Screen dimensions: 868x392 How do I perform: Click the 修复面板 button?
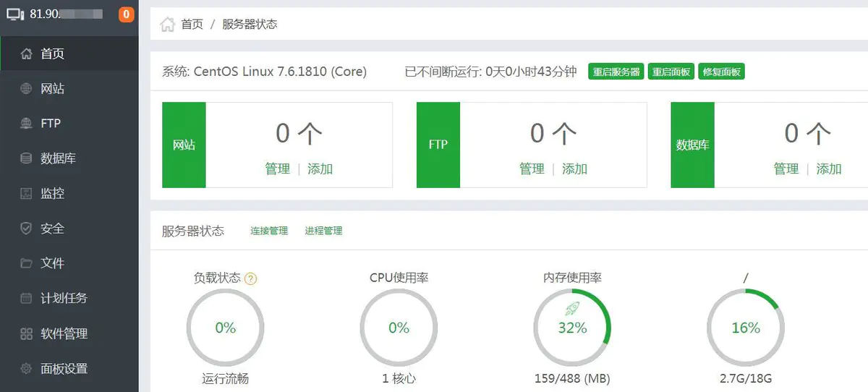coord(721,72)
